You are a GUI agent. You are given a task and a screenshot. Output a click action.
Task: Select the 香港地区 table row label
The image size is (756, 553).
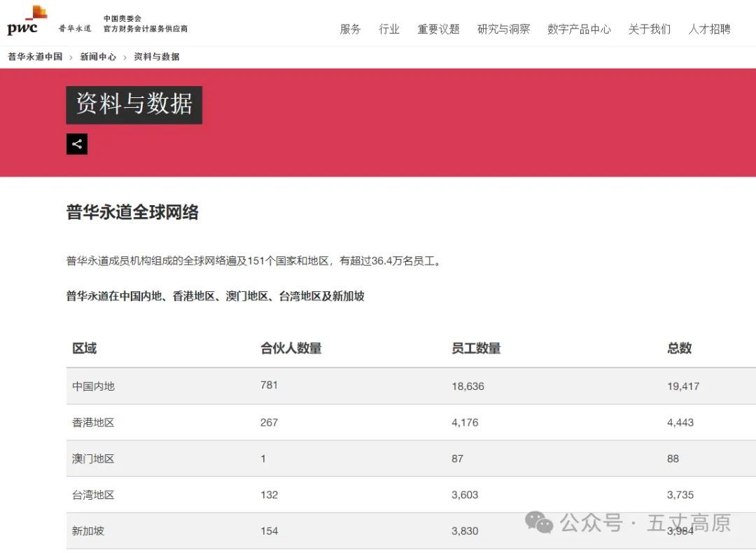(x=93, y=423)
